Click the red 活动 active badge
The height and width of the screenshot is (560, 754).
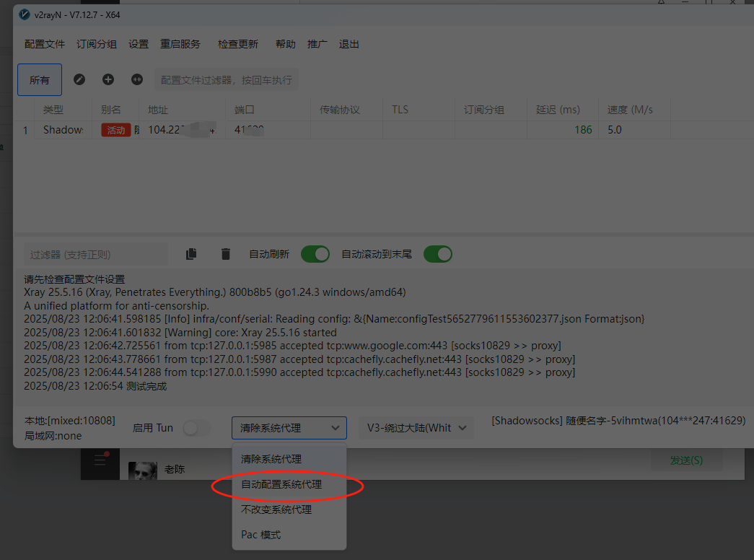point(115,130)
